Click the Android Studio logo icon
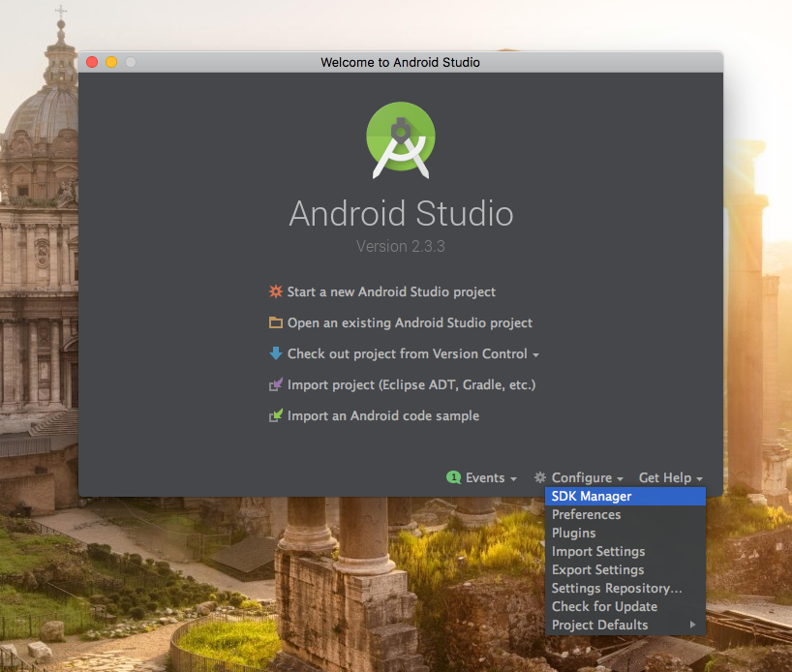The image size is (792, 672). [401, 140]
